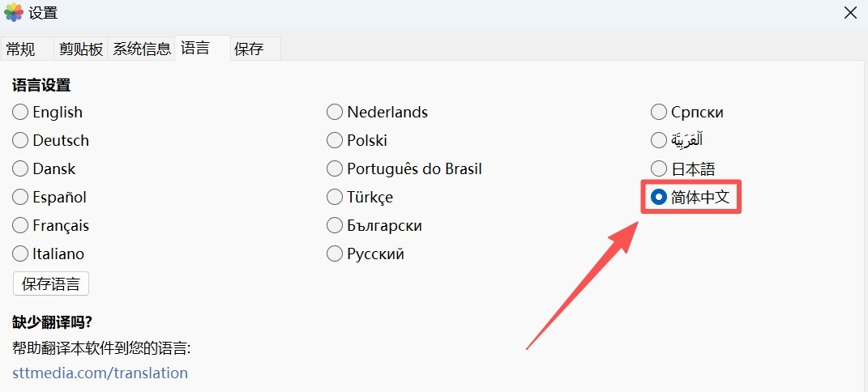
Task: Close the settings window
Action: coord(850,13)
